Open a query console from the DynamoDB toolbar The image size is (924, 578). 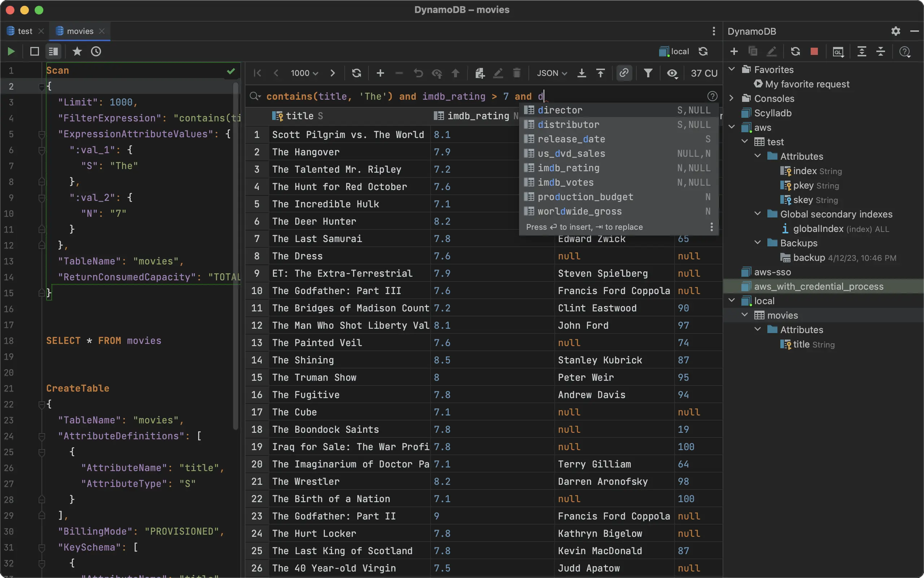(838, 51)
